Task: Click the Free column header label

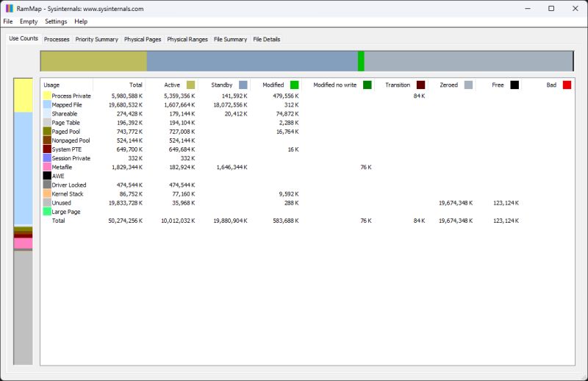Action: click(498, 85)
